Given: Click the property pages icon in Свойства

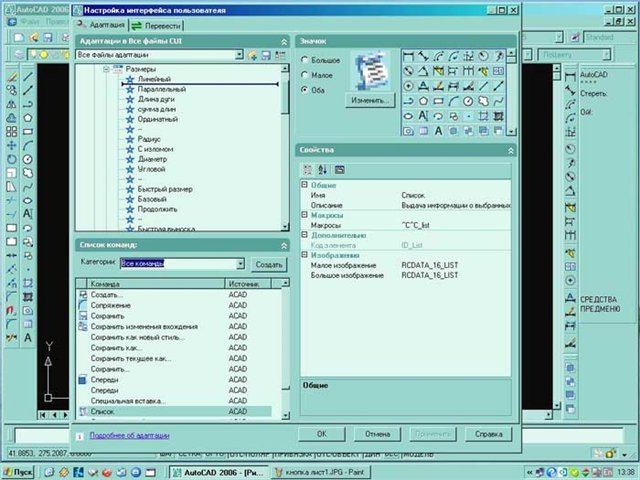Looking at the screenshot, I should (339, 170).
